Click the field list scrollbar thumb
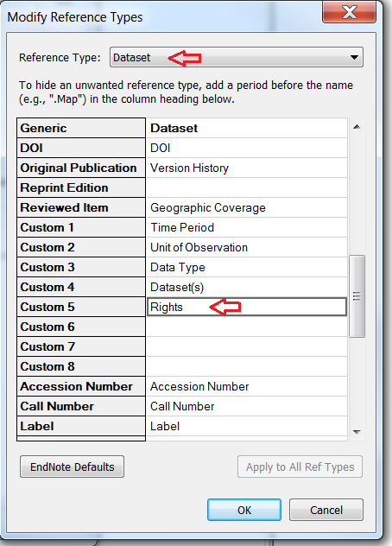This screenshot has height=546, width=392. click(357, 296)
